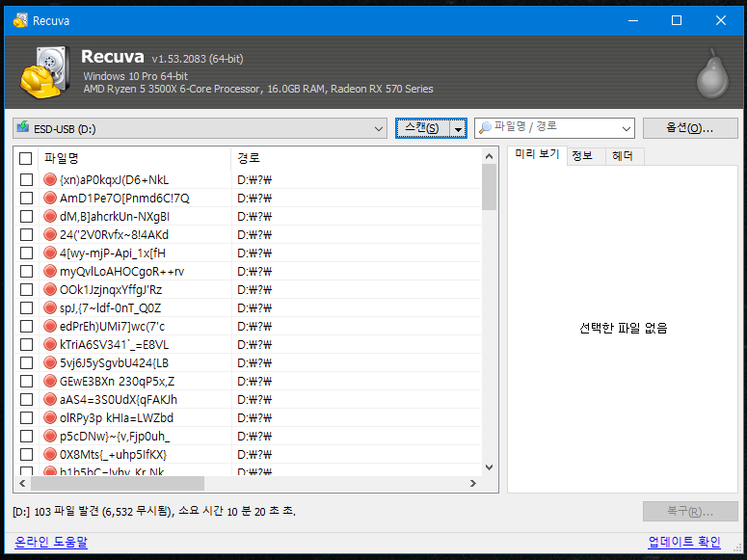Click the red status icon of olRPy3p kHIa=LWZbd
The width and height of the screenshot is (747, 560).
click(x=50, y=417)
